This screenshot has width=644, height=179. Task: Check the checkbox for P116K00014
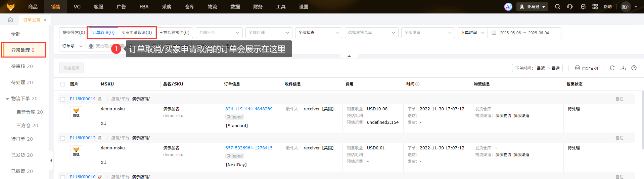[x=63, y=99]
